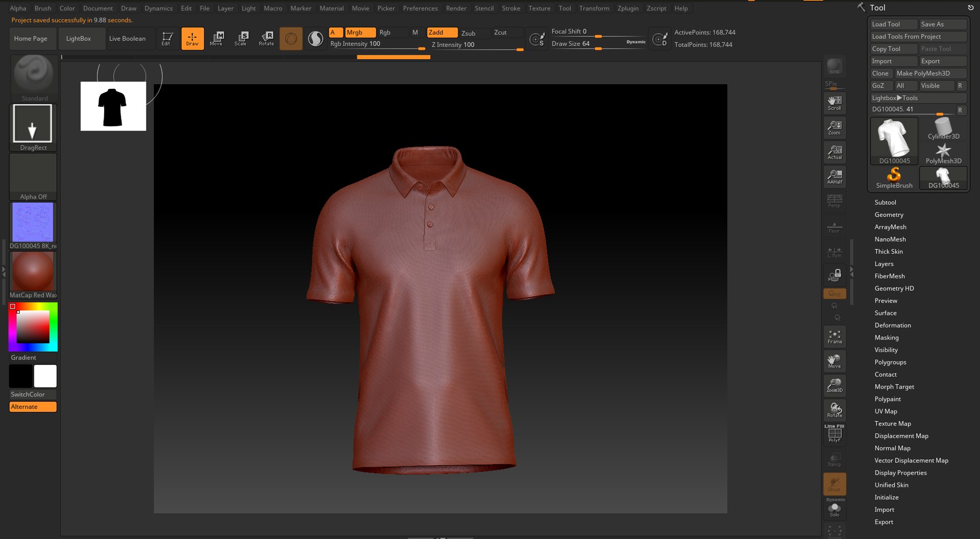The height and width of the screenshot is (539, 980).
Task: Toggle the Mrgb mode button
Action: 360,33
